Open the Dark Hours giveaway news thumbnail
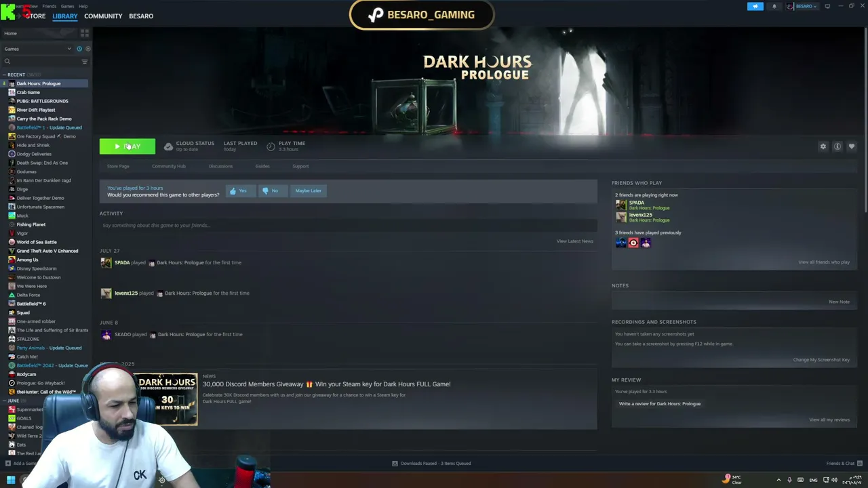This screenshot has width=868, height=488. click(x=167, y=399)
